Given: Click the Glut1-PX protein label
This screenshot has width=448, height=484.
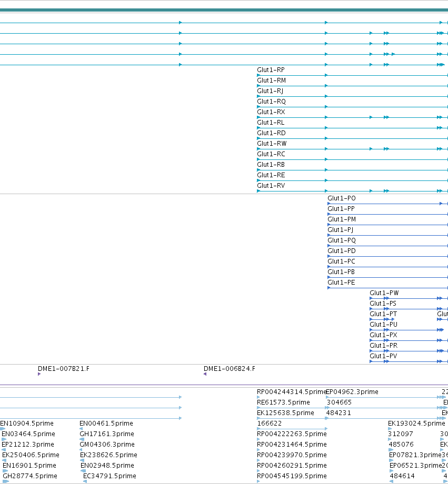Looking at the screenshot, I should [x=383, y=335].
